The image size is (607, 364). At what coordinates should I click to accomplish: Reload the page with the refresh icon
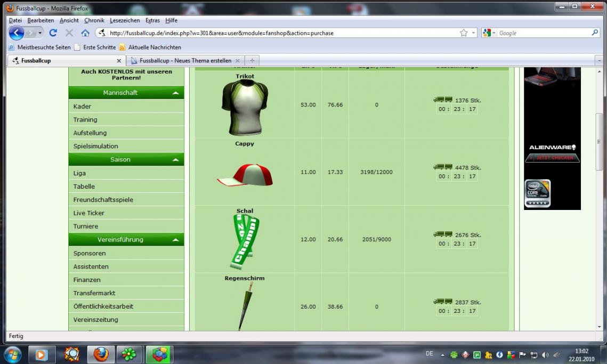[x=53, y=33]
